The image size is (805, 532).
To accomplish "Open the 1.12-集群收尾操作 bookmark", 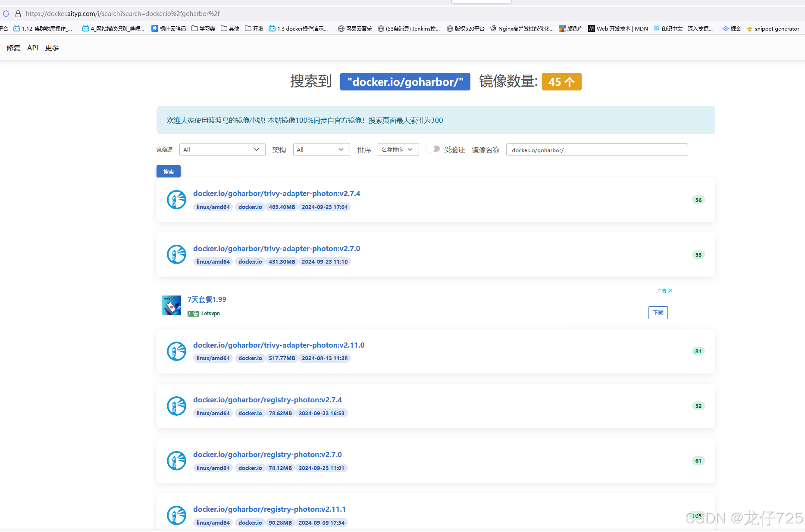I will (x=43, y=28).
